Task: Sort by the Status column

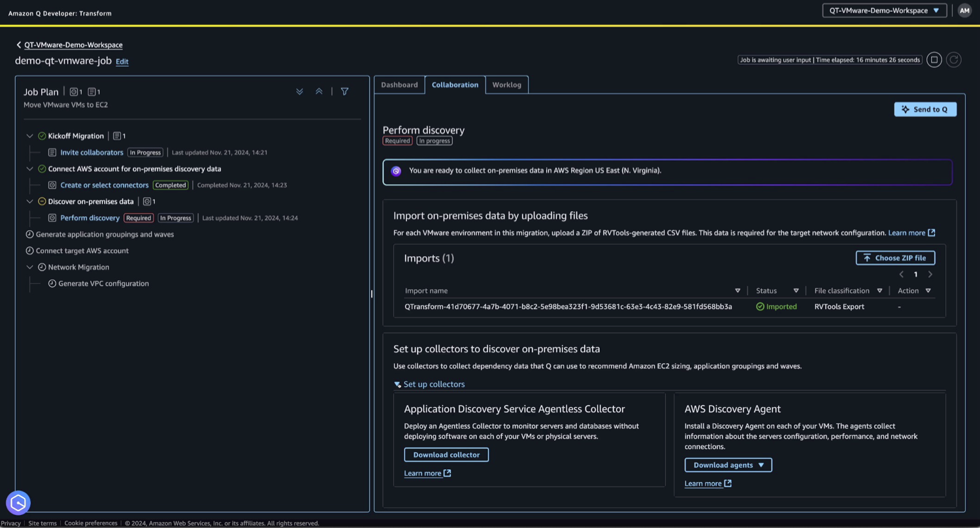Action: [796, 291]
